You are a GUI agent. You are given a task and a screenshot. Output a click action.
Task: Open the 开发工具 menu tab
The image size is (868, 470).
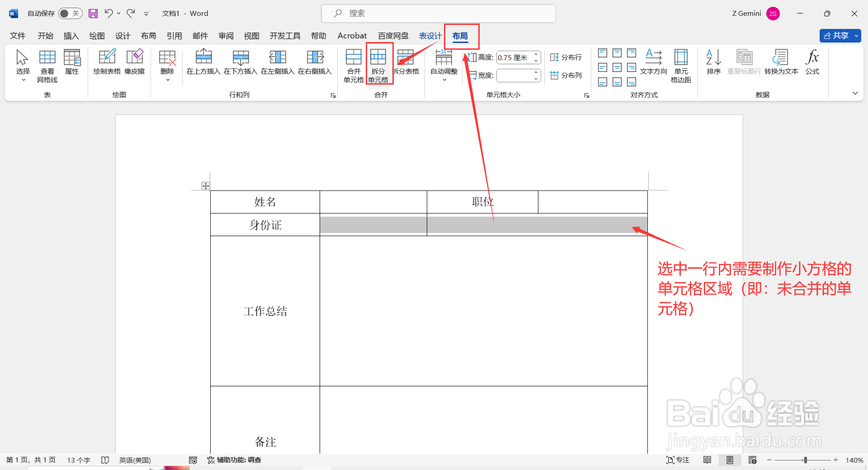click(x=285, y=35)
